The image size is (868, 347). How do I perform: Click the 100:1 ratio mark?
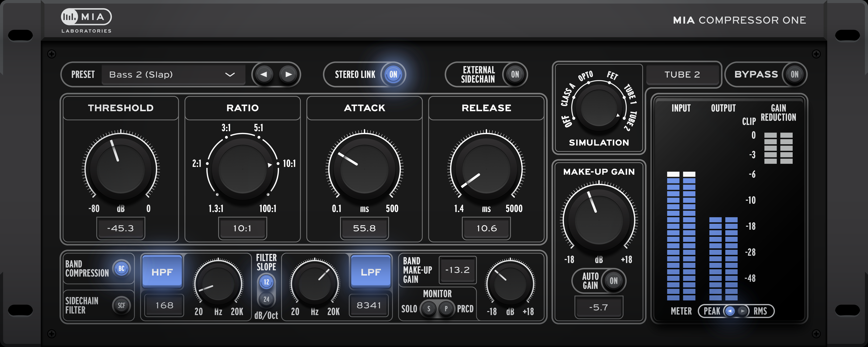268,209
